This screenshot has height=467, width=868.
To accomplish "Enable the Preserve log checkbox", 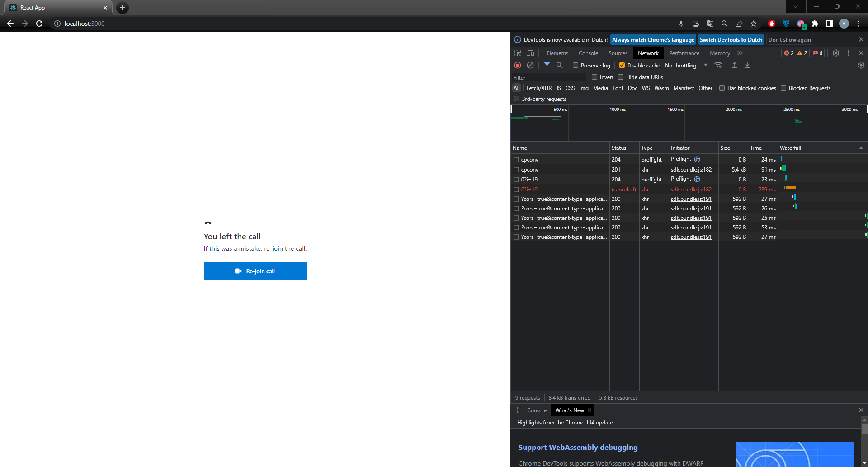I will click(x=575, y=65).
